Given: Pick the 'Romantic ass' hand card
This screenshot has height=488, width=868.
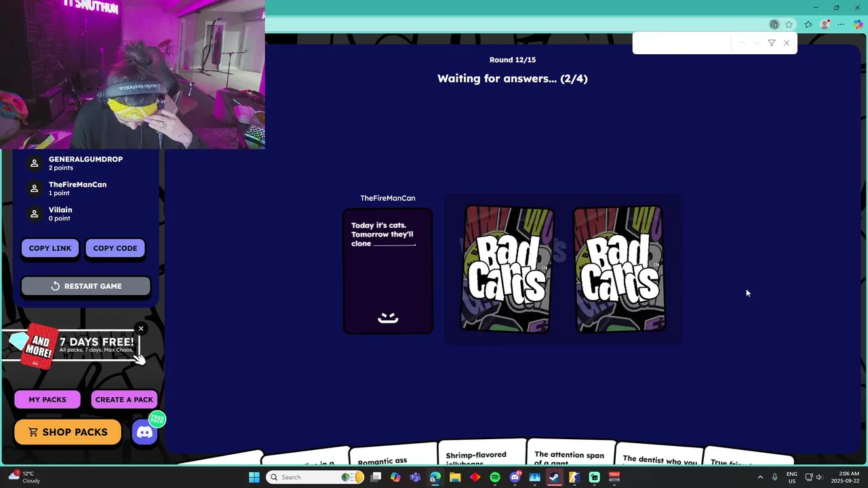Looking at the screenshot, I should (394, 454).
